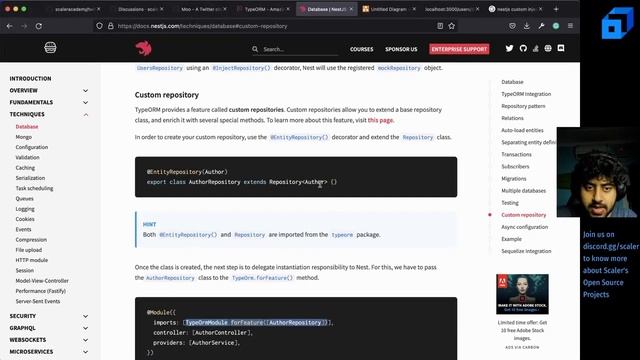Open the Mongo sidebar link
640x360 pixels.
click(x=24, y=137)
